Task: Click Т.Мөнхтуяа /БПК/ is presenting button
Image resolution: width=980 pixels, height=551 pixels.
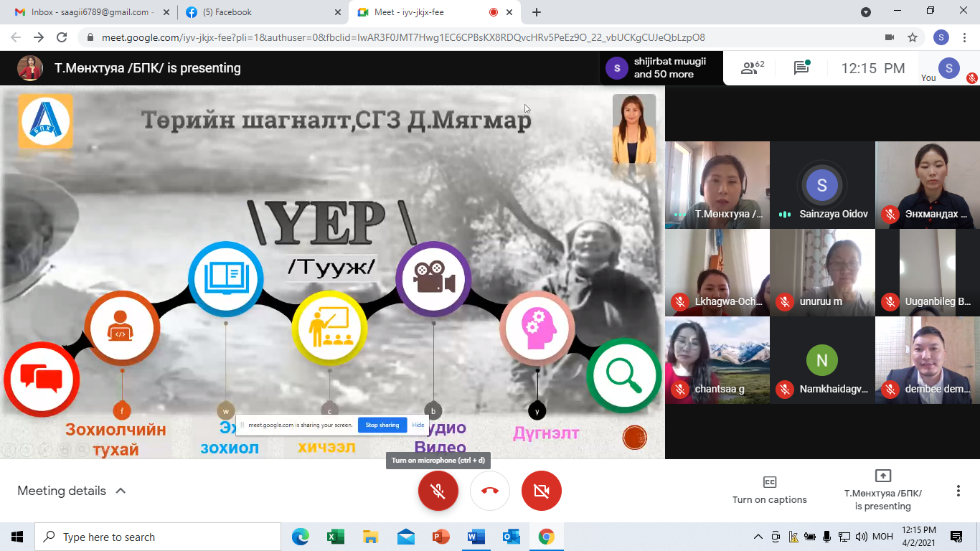Action: 883,490
